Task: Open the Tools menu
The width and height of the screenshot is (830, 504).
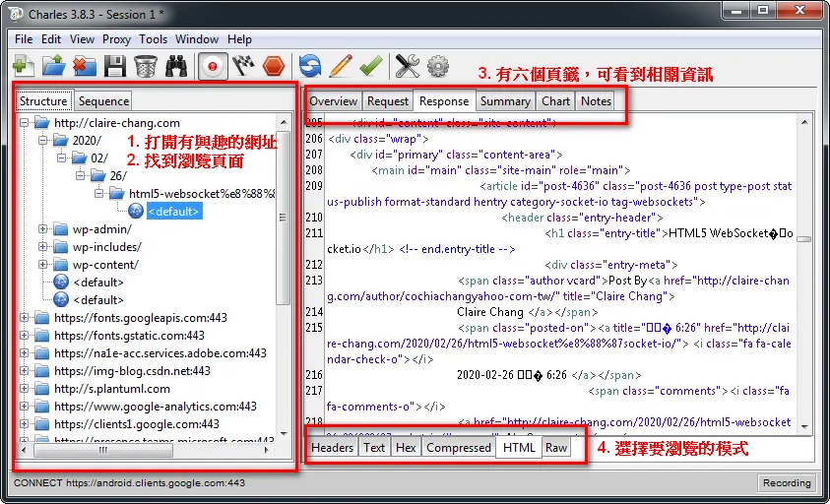Action: [x=153, y=39]
